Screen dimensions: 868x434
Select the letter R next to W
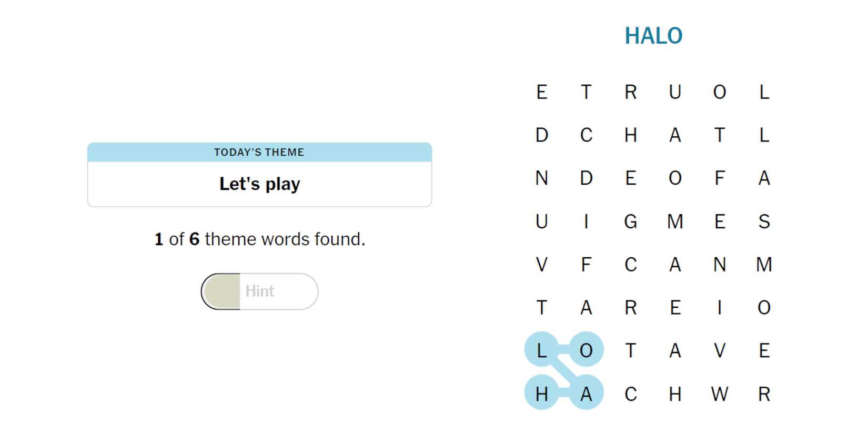[764, 393]
